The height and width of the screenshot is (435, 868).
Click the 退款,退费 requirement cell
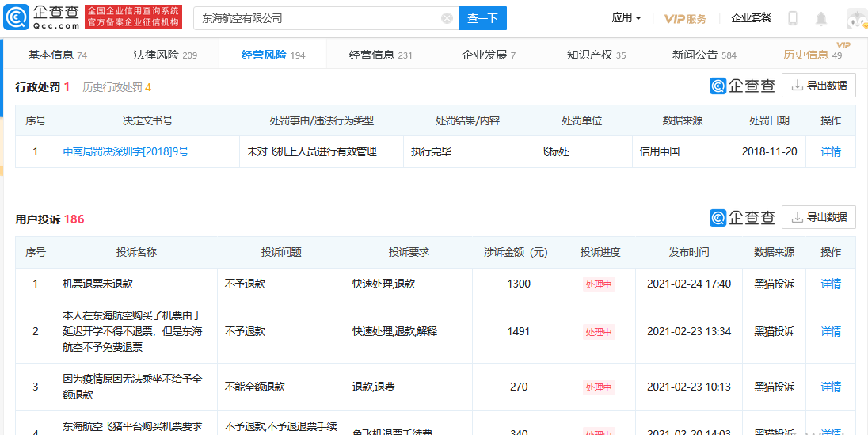tap(409, 387)
